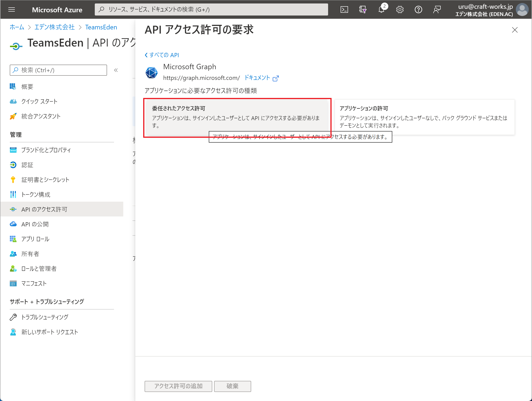The width and height of the screenshot is (532, 401).
Task: Click the 破棄 button
Action: [232, 386]
